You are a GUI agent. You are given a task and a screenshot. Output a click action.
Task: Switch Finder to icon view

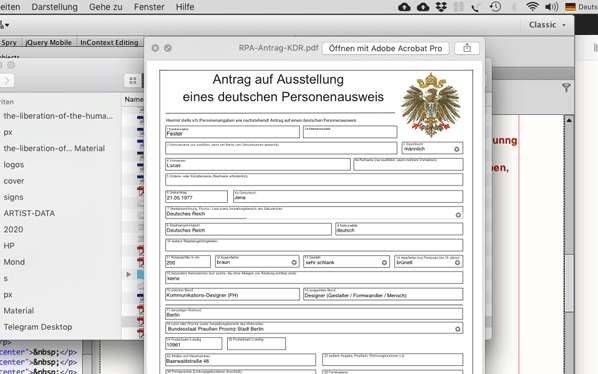coord(133,80)
